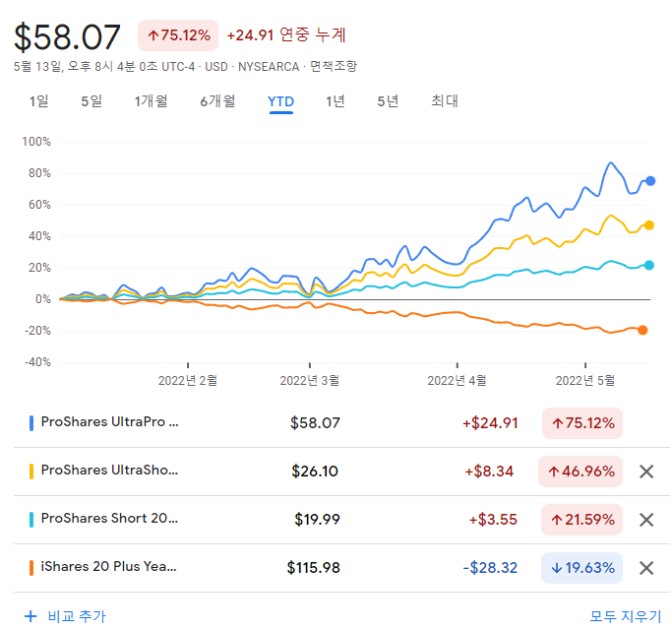Click the plus icon for 비교 추가
This screenshot has height=631, width=672.
tap(31, 616)
